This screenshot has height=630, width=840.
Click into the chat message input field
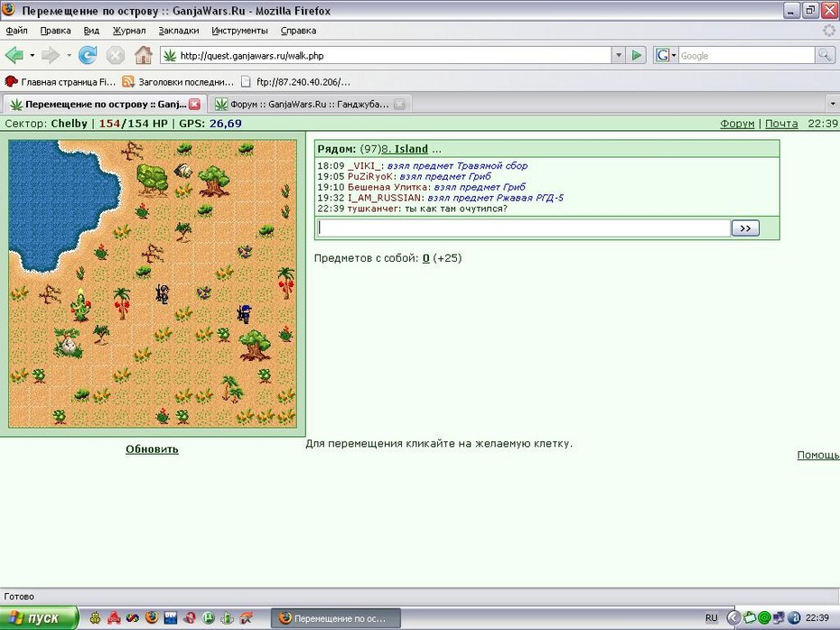(523, 228)
